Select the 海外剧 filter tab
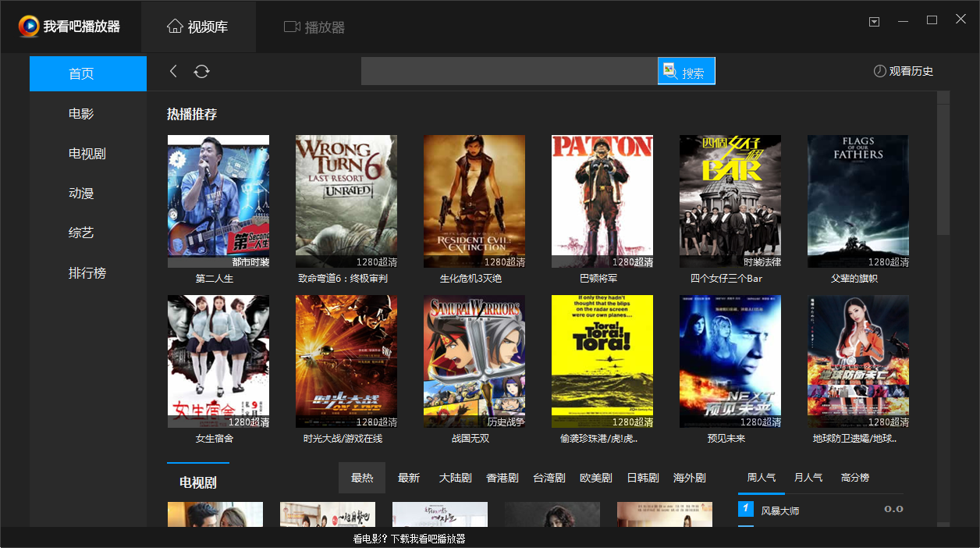980x548 pixels. pyautogui.click(x=690, y=478)
